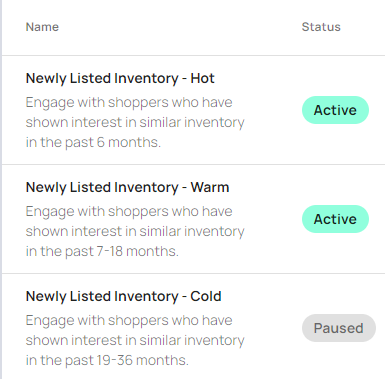385x379 pixels.
Task: Click Active badge for Warm campaign
Action: tap(335, 219)
